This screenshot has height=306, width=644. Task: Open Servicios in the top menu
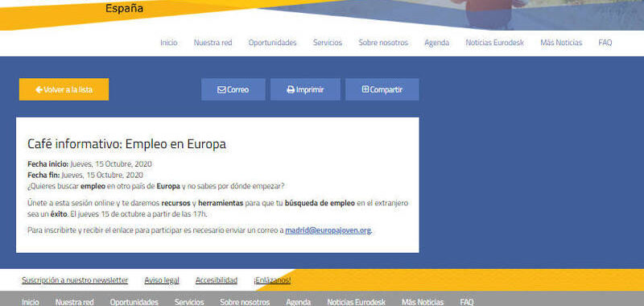328,43
